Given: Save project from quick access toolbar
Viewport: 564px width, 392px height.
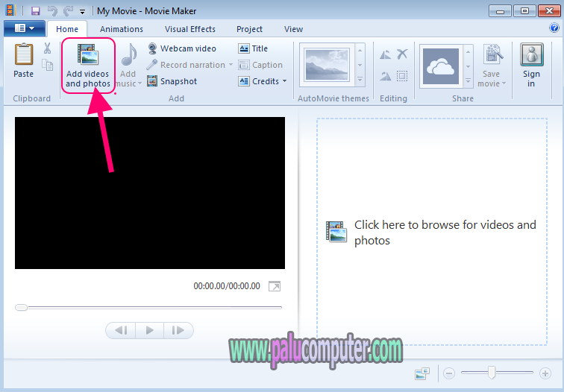Looking at the screenshot, I should tap(35, 10).
